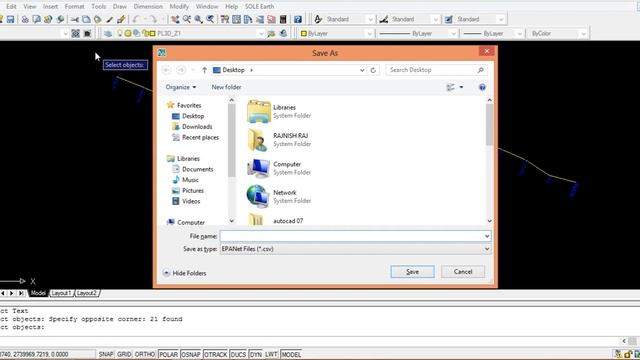Image resolution: width=640 pixels, height=360 pixels.
Task: Click the Save As dialog help icon
Action: point(482,87)
